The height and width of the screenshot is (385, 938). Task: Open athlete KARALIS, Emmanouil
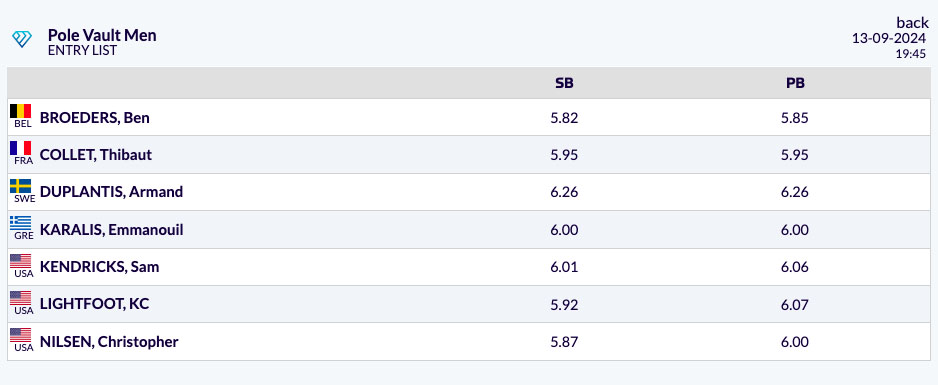click(111, 230)
